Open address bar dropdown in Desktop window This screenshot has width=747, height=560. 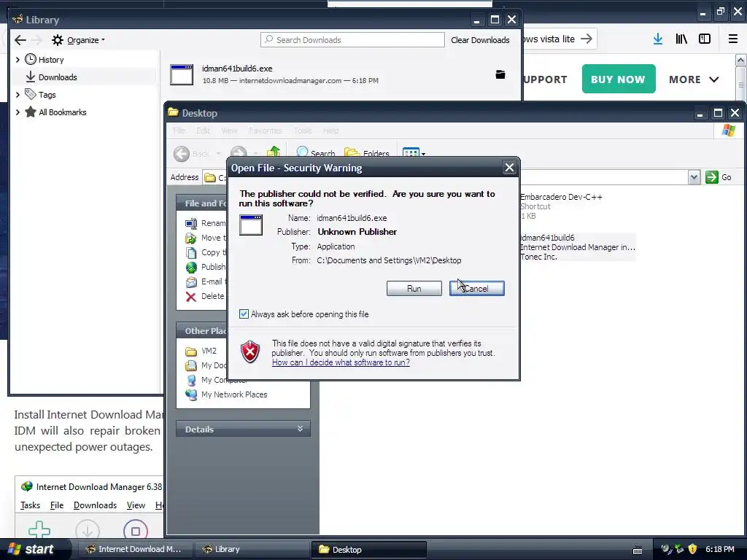(694, 177)
